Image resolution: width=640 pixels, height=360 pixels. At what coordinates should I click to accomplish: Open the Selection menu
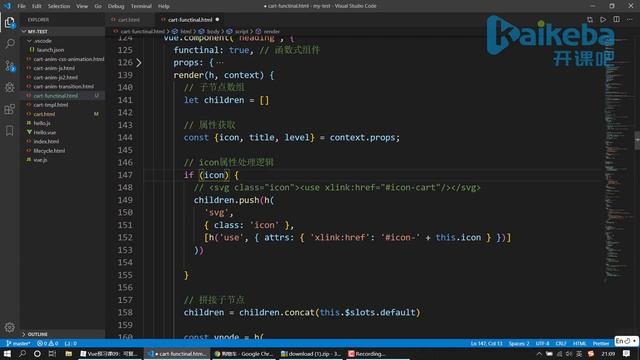tap(59, 6)
